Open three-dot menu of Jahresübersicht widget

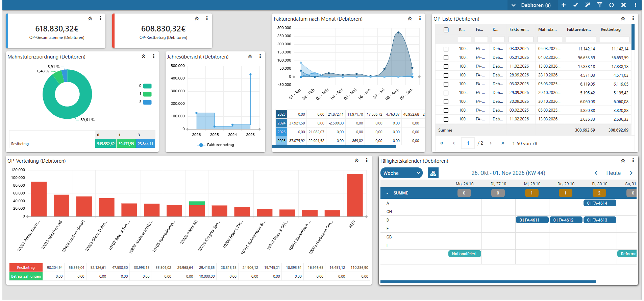pyautogui.click(x=260, y=56)
